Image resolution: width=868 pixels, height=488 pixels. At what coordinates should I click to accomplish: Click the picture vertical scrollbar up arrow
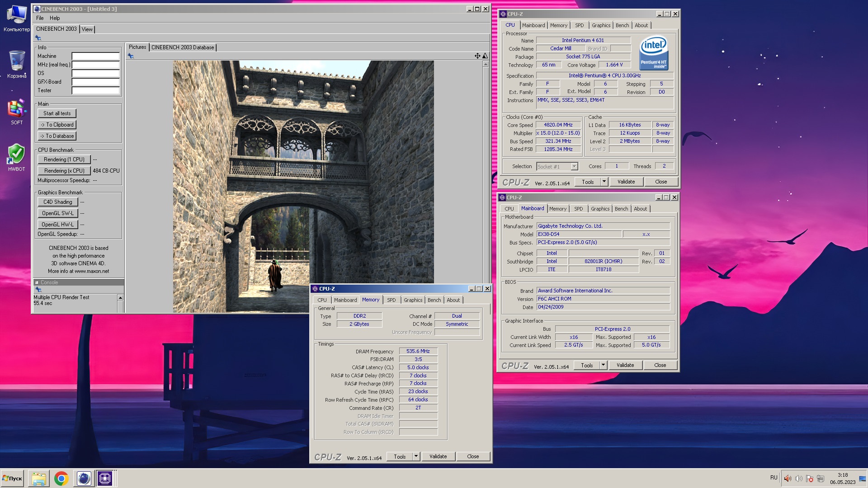point(486,64)
